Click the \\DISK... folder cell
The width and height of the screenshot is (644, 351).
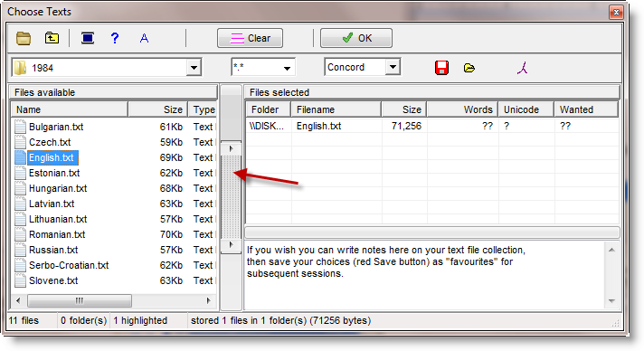click(x=267, y=126)
